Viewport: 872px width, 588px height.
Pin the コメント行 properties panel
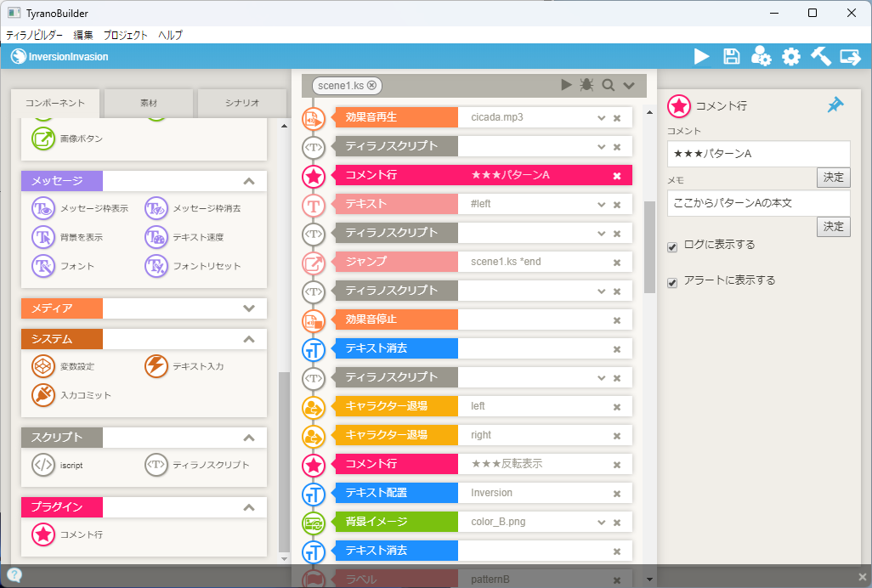point(835,105)
